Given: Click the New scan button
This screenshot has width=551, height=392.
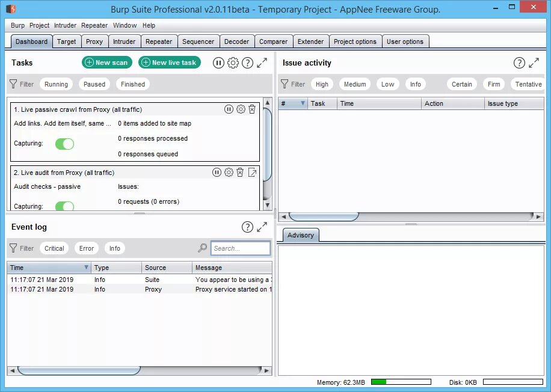Looking at the screenshot, I should [107, 63].
